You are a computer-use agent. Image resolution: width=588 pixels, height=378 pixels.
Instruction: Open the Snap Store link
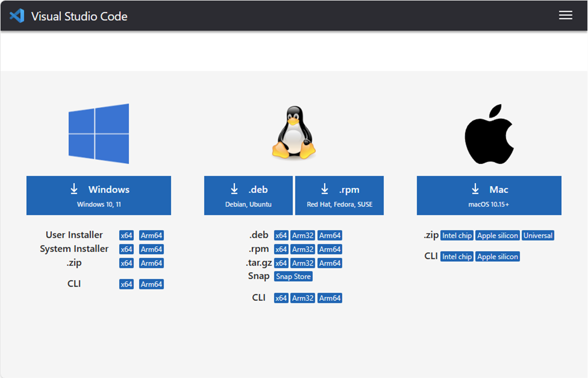(293, 276)
